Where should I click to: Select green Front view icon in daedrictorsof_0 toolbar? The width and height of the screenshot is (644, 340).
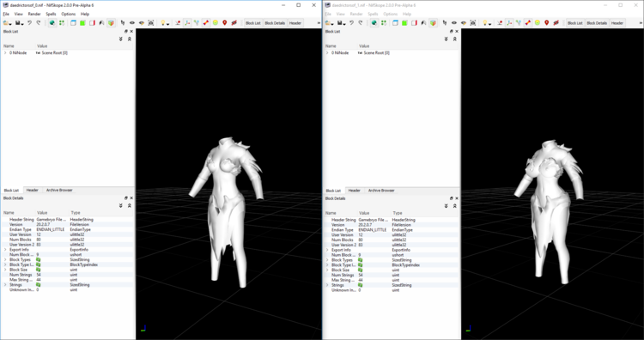tap(82, 23)
